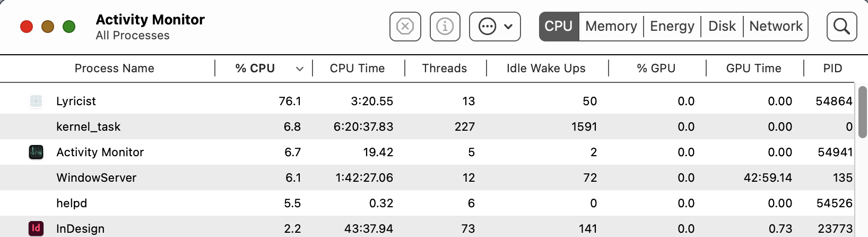The height and width of the screenshot is (237, 868).
Task: Open the ellipsis more options dropdown
Action: point(494,27)
